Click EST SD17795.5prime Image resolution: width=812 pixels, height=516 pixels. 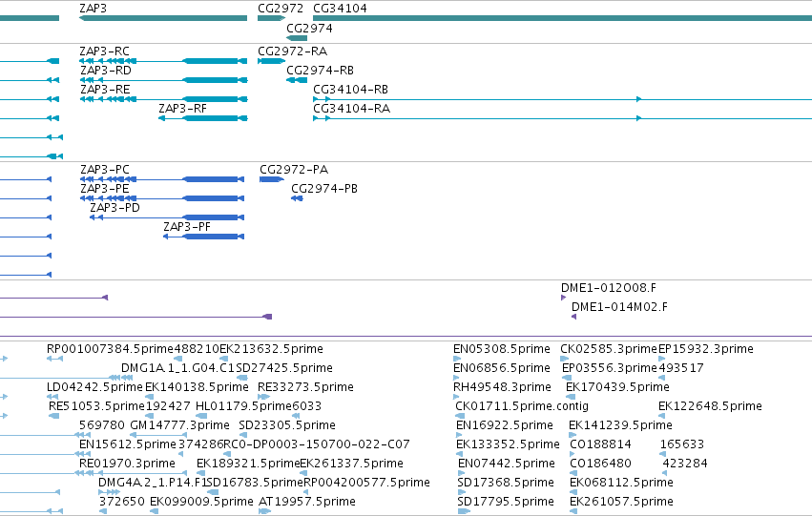(506, 503)
